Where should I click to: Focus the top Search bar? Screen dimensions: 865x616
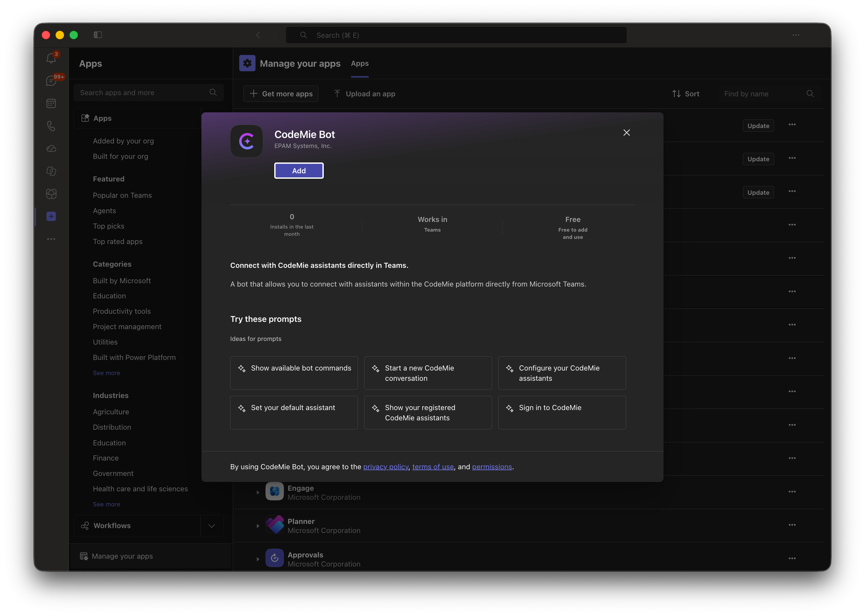[456, 35]
